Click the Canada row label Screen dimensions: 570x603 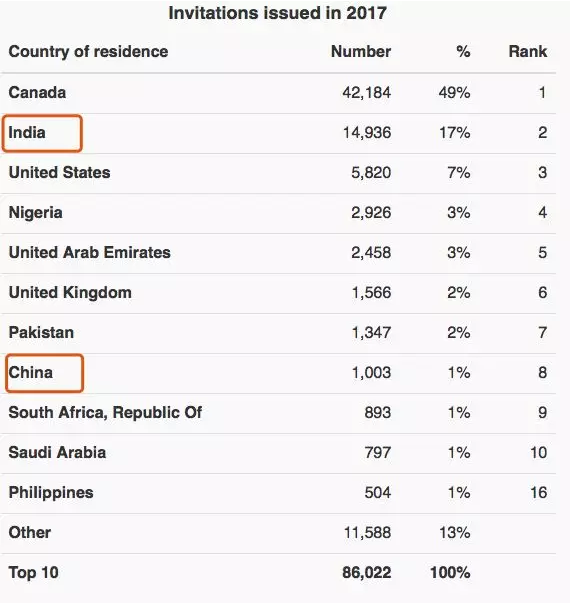click(37, 93)
